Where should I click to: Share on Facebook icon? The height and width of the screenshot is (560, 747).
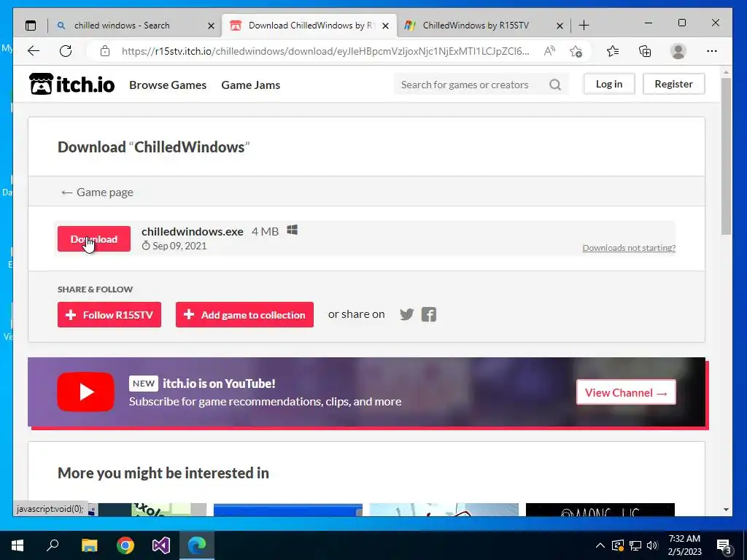tap(429, 314)
